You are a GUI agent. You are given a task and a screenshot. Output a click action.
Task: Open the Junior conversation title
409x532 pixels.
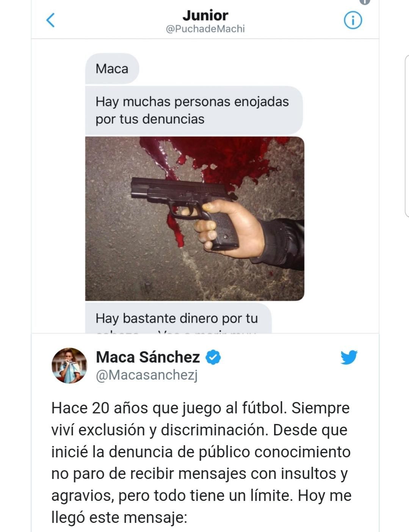pos(205,16)
